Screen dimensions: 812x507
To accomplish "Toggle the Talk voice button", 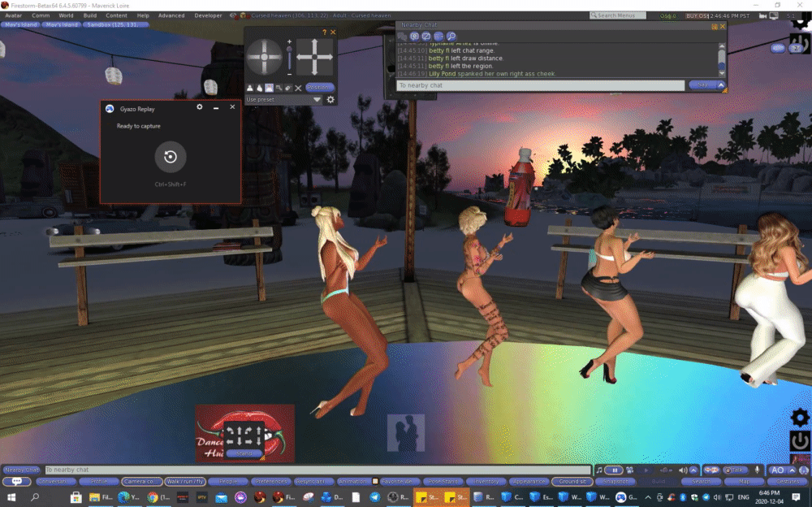I will 734,470.
